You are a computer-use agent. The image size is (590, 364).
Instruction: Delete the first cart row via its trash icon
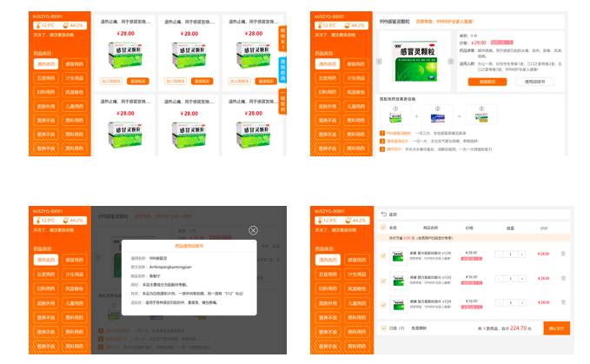[x=563, y=254]
